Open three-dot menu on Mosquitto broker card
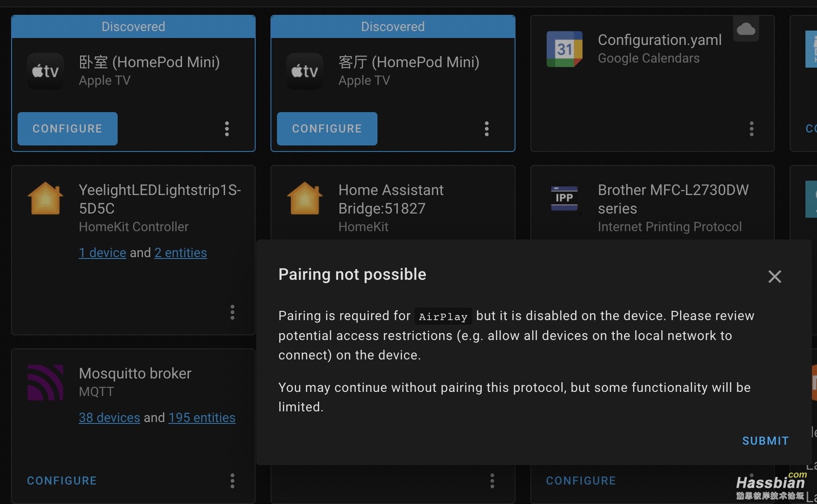 (x=233, y=481)
